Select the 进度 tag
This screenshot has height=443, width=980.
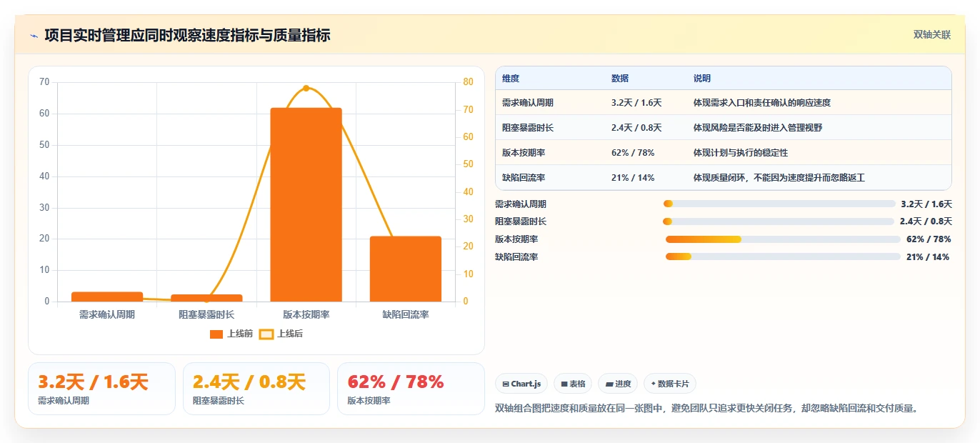pos(618,384)
